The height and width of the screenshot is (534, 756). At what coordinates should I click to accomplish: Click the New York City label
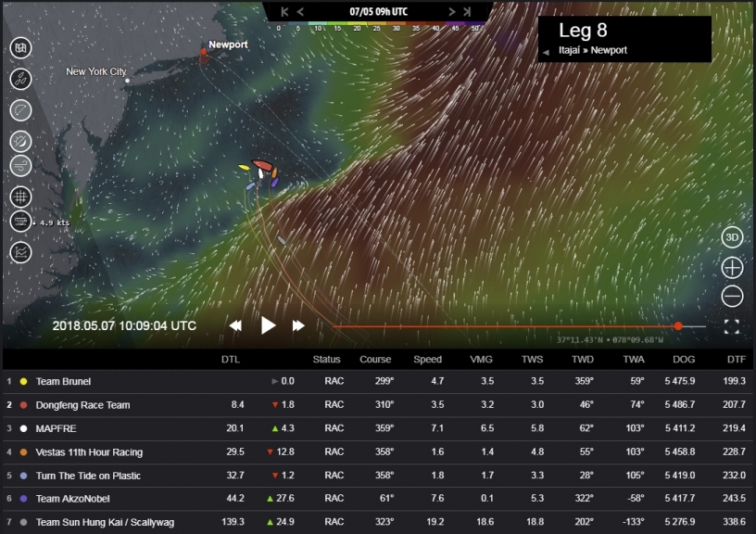click(x=96, y=71)
